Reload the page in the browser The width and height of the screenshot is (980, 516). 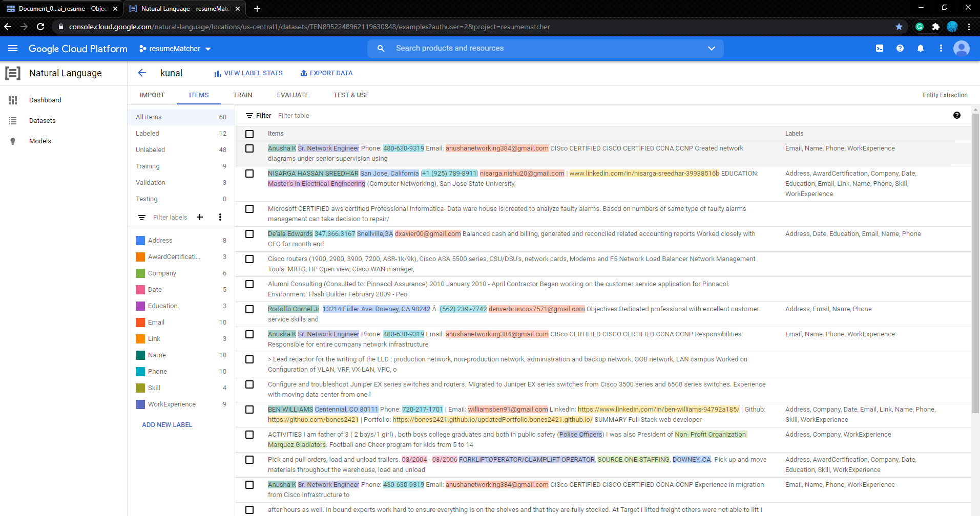coord(40,27)
